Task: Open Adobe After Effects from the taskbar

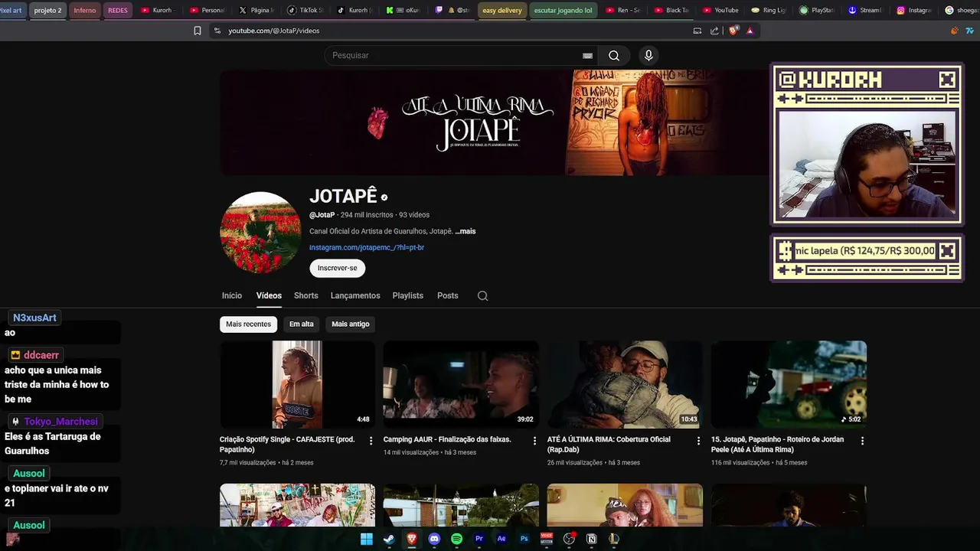Action: [x=501, y=539]
